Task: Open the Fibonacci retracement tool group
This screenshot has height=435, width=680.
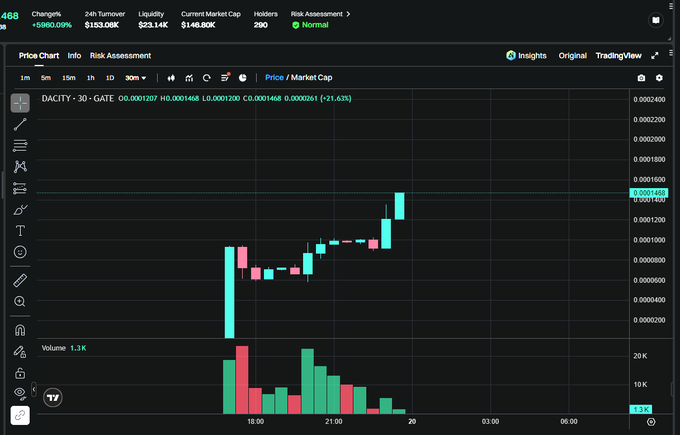Action: point(20,145)
